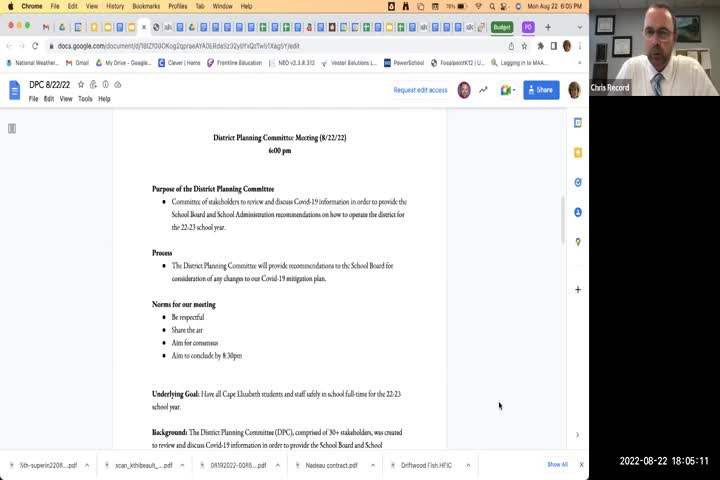Click the plus icon to get add-ons
The width and height of the screenshot is (720, 480).
point(578,290)
